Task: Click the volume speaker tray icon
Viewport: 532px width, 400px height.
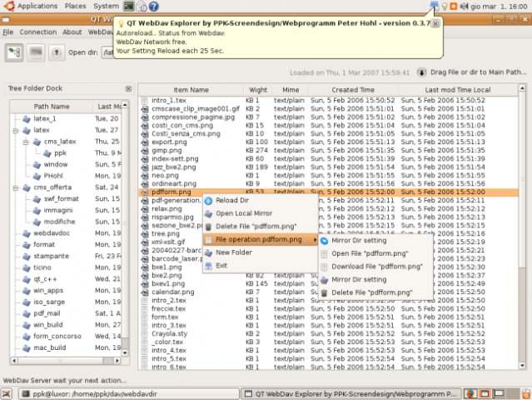Action: click(464, 6)
